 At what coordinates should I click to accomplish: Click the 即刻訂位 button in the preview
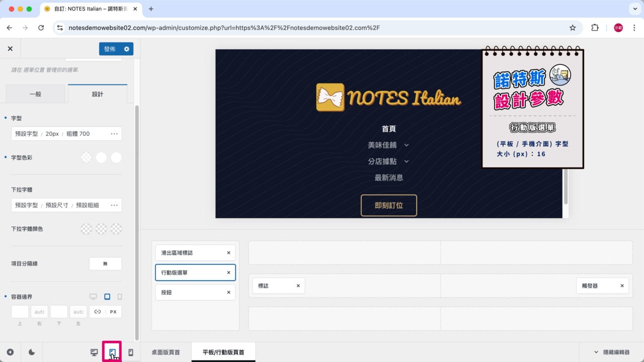click(x=388, y=205)
